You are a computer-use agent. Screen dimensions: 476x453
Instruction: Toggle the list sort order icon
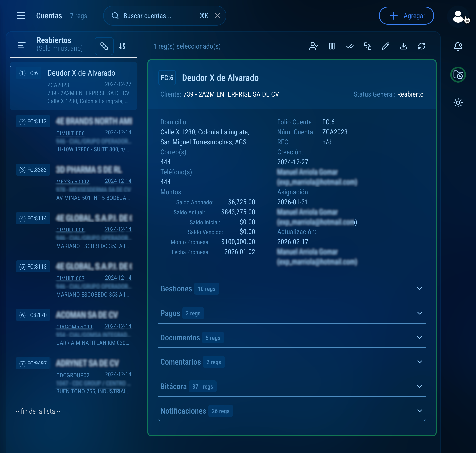(122, 46)
